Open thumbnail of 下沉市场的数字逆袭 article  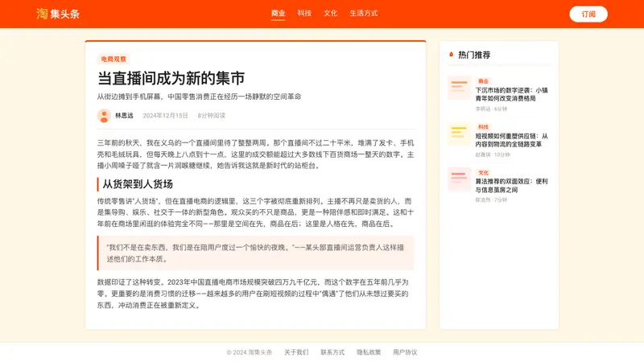(x=459, y=88)
